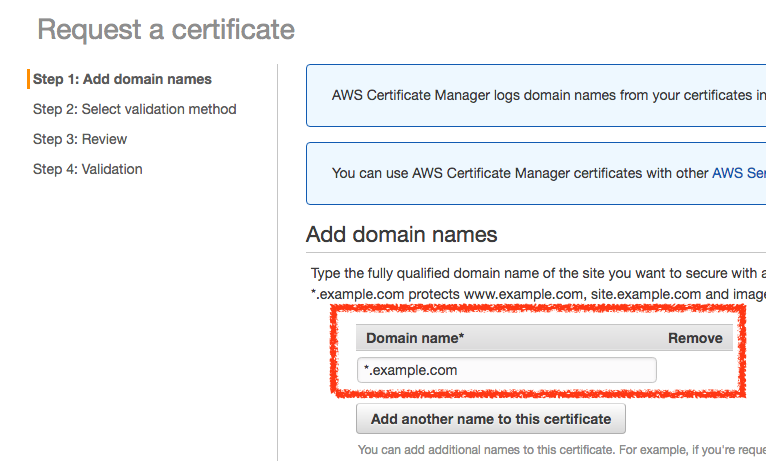Open the AWS Services link
The height and width of the screenshot is (461, 766).
pos(738,173)
